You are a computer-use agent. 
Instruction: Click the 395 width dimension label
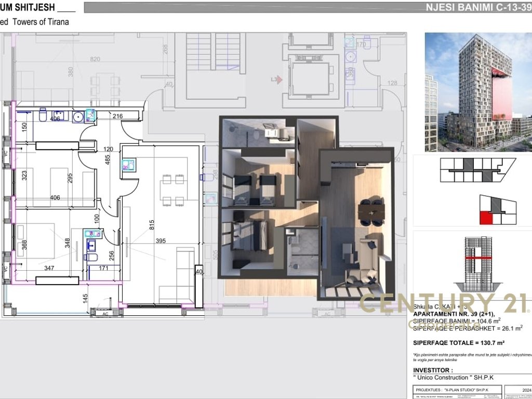pos(161,241)
